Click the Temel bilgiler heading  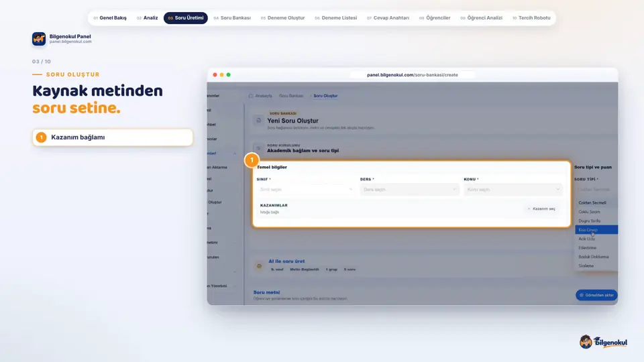(x=272, y=167)
